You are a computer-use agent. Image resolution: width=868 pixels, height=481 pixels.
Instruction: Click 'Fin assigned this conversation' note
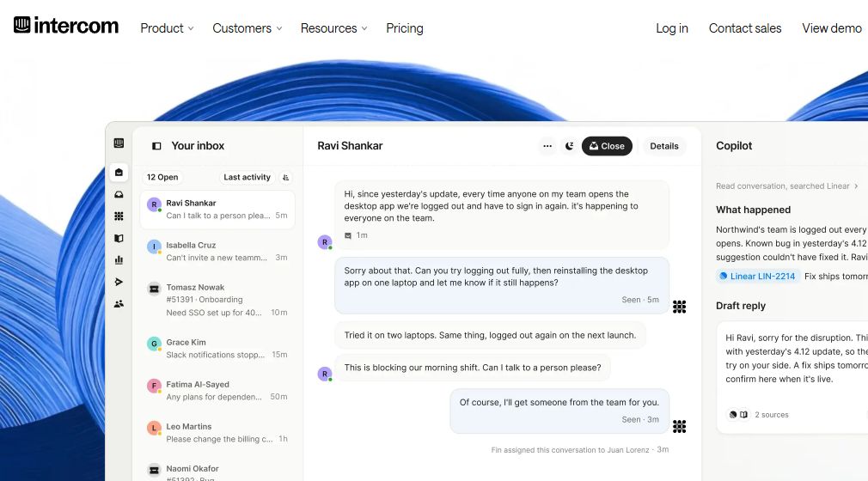pyautogui.click(x=579, y=450)
